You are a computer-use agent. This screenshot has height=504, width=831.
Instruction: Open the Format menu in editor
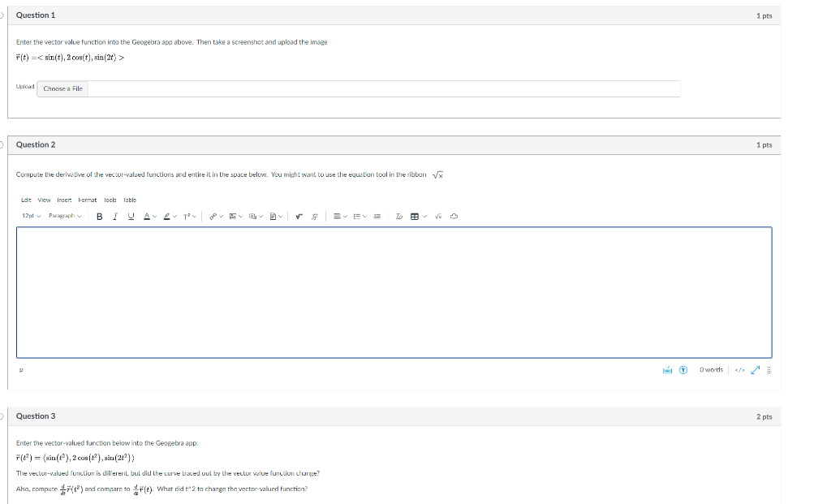(88, 200)
